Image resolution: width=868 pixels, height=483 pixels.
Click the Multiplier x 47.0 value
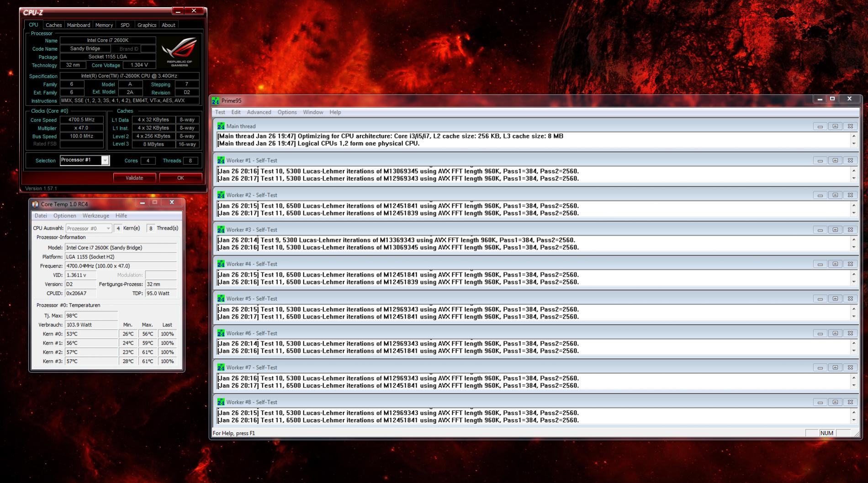tap(82, 128)
